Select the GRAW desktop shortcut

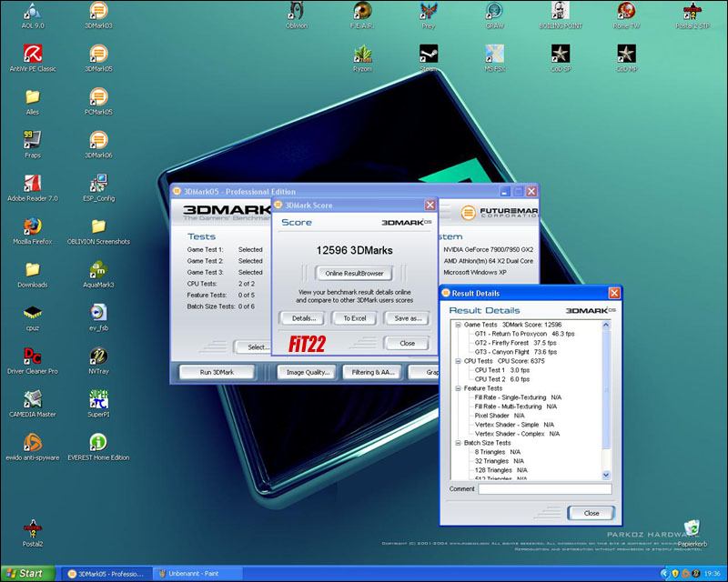click(x=494, y=15)
